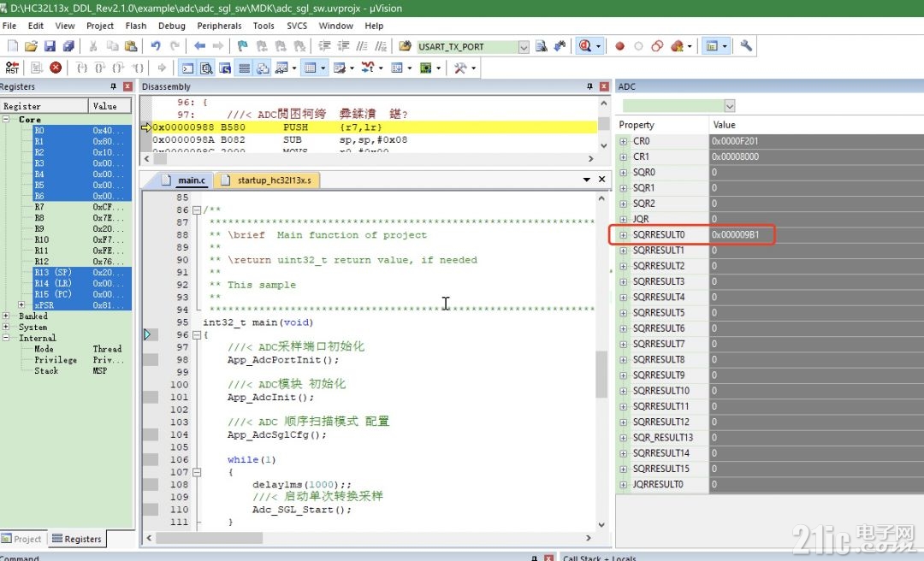Open the File menu
This screenshot has height=561, width=924.
pos(9,26)
